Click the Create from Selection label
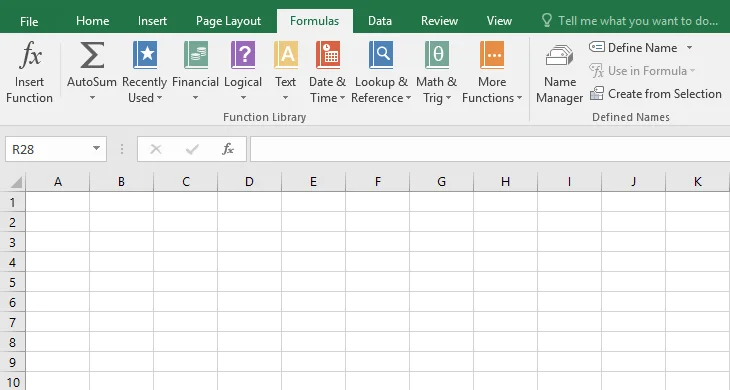This screenshot has height=390, width=730. (x=665, y=94)
